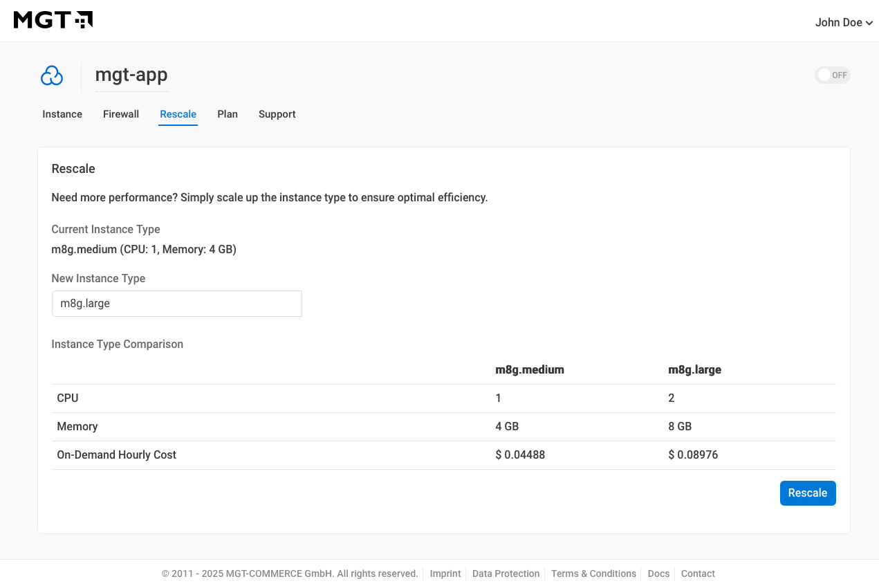Image resolution: width=879 pixels, height=588 pixels.
Task: Open the Imprint footer link
Action: coord(445,574)
